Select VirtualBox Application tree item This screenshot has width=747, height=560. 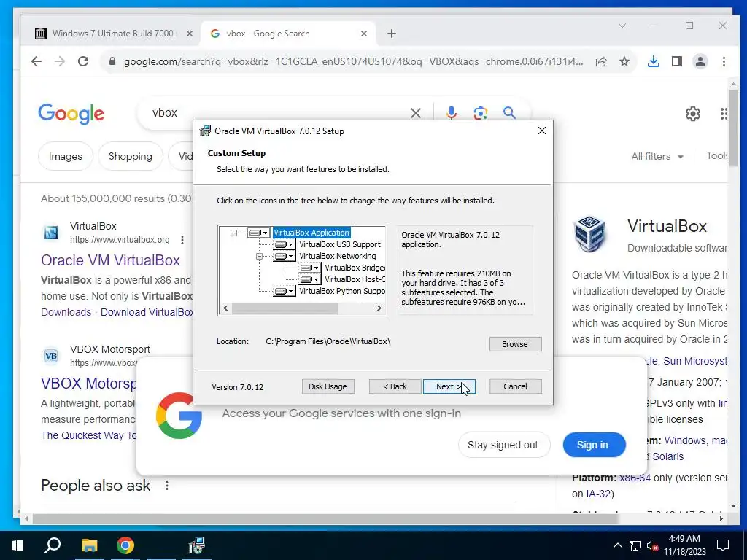(311, 233)
